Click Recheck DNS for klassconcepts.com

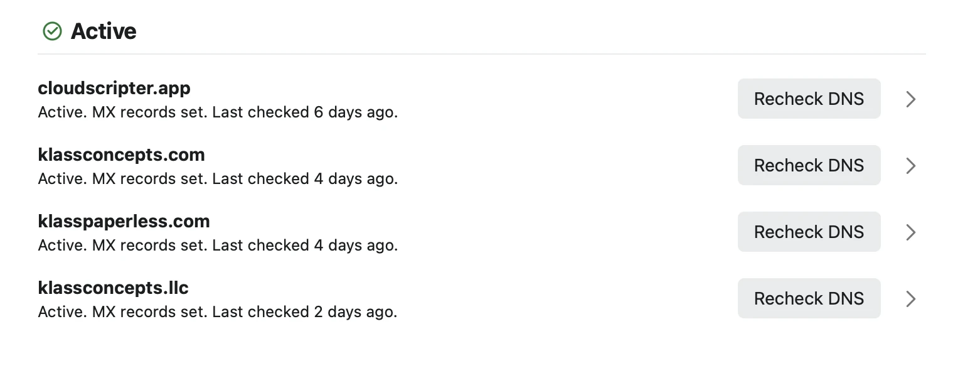pos(809,165)
